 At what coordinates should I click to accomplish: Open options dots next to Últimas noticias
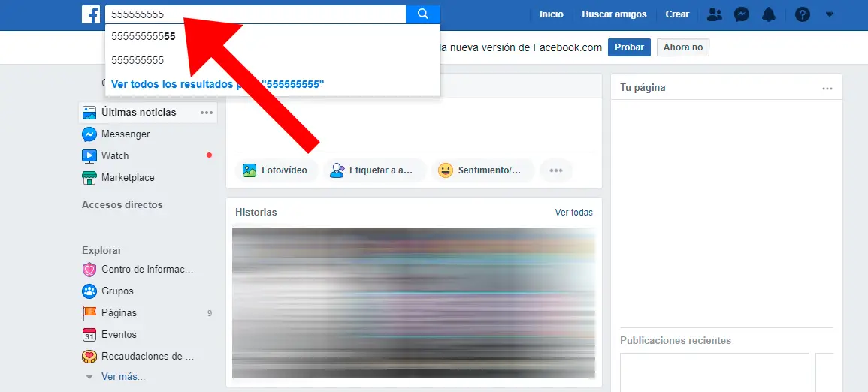207,112
